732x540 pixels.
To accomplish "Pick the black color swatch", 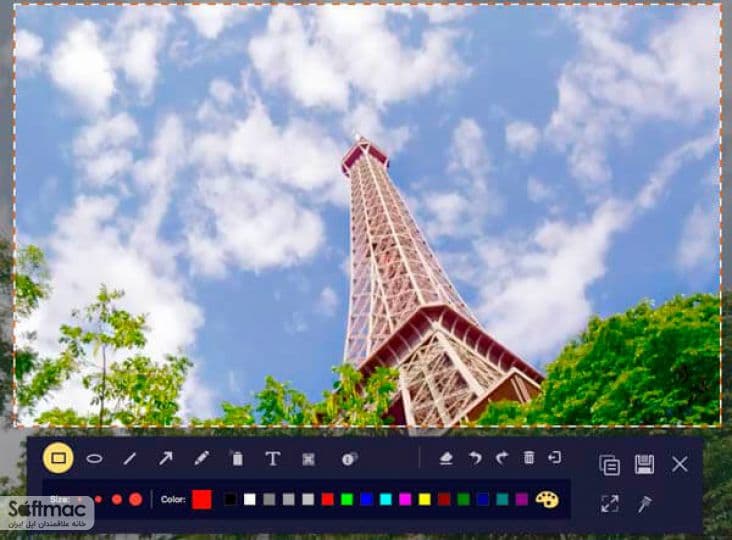I will pyautogui.click(x=230, y=500).
